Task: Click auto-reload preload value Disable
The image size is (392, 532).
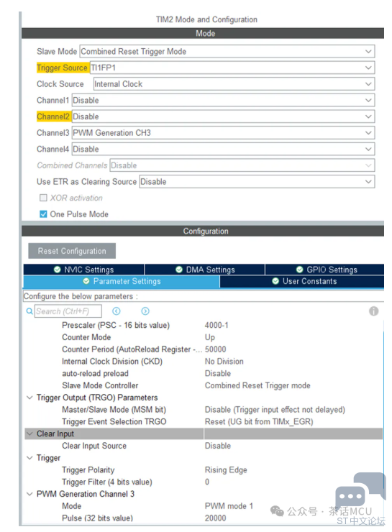Action: [218, 374]
